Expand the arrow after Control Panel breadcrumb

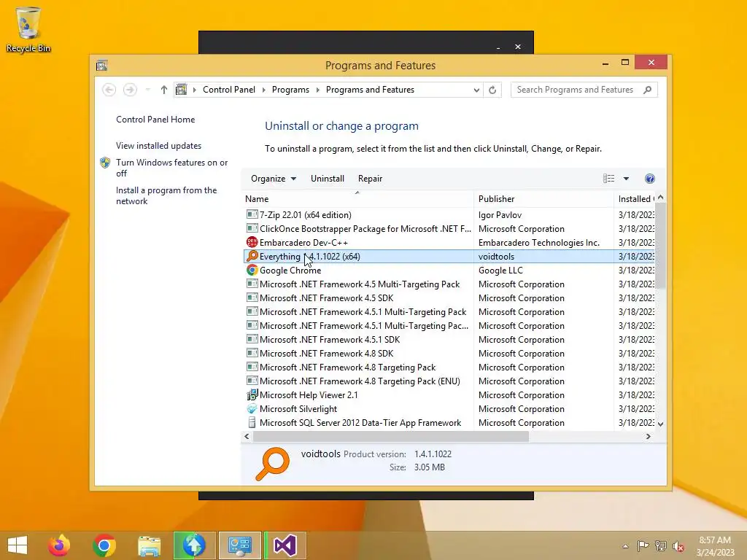coord(264,90)
